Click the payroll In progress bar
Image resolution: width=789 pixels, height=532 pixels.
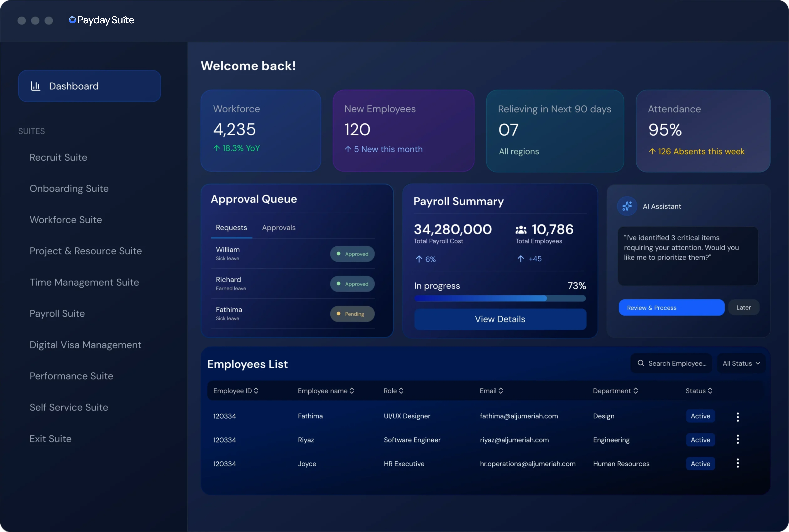(500, 298)
